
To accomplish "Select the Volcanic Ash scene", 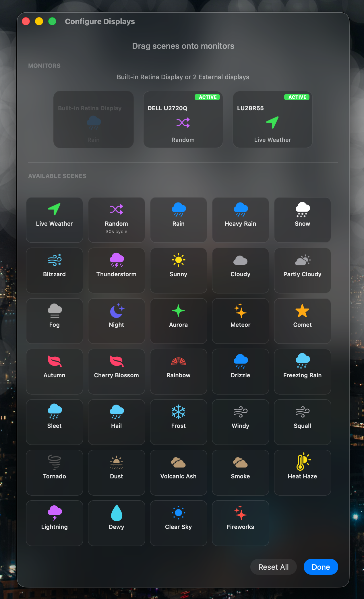I will click(x=179, y=473).
